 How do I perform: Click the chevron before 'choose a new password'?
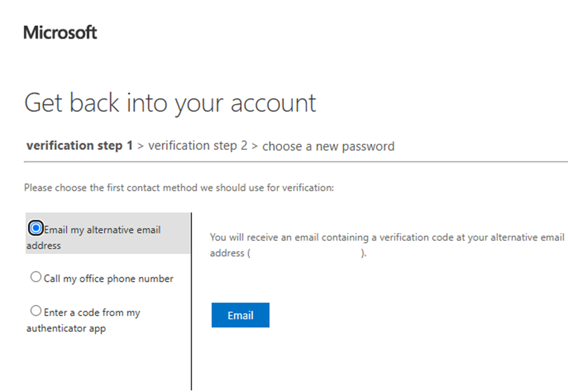(254, 146)
